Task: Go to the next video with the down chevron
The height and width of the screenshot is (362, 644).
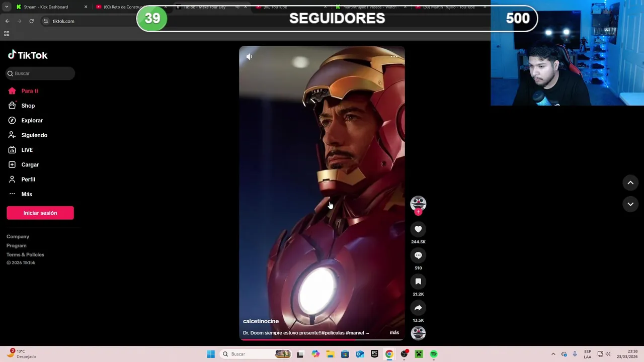Action: pos(630,204)
